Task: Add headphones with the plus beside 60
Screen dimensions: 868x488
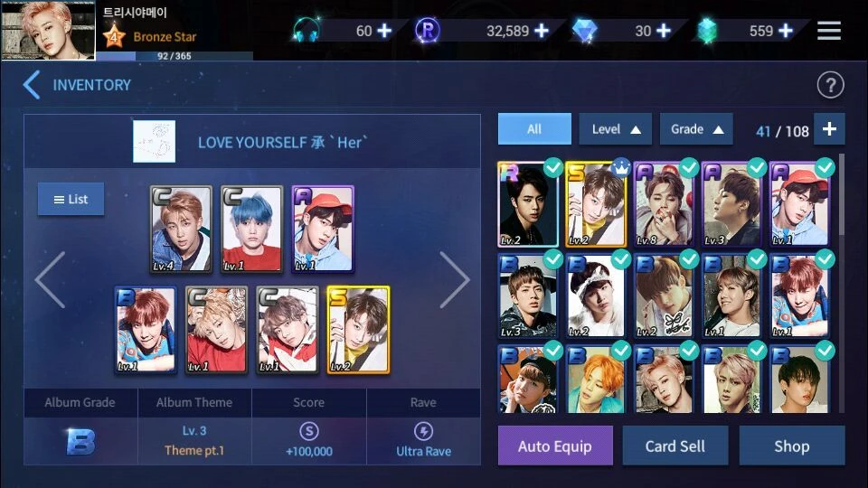Action: [x=384, y=31]
